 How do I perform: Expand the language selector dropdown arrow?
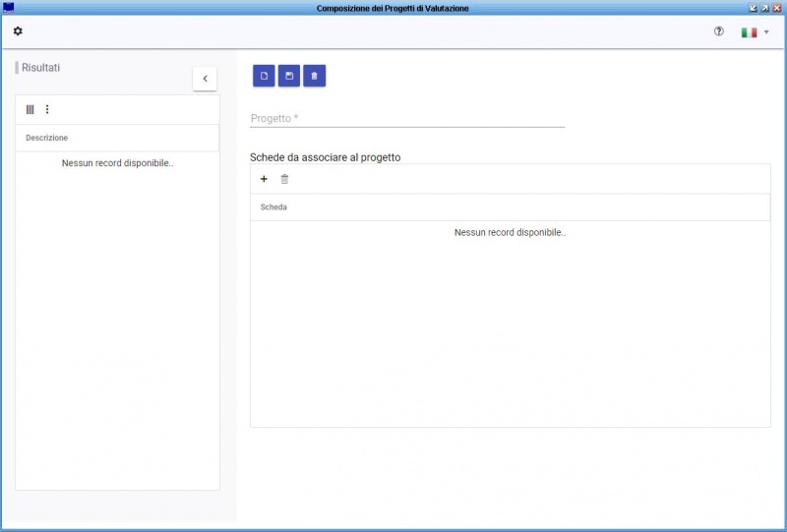click(x=766, y=32)
